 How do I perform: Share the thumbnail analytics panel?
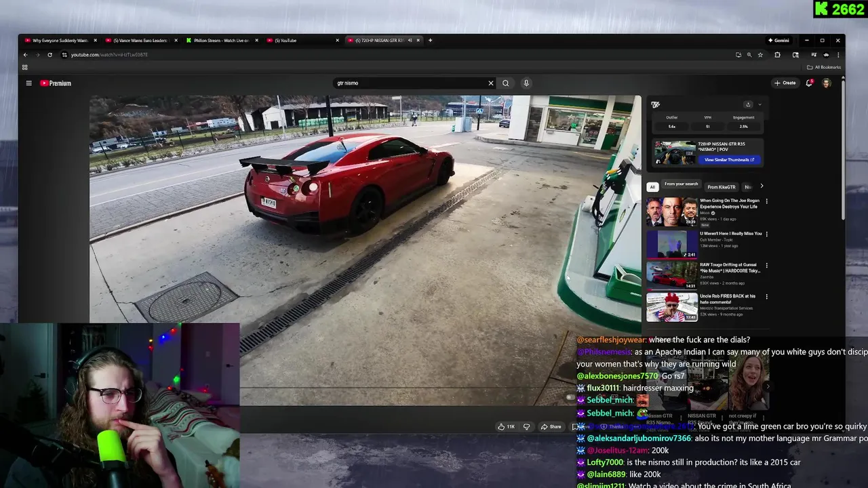(748, 104)
